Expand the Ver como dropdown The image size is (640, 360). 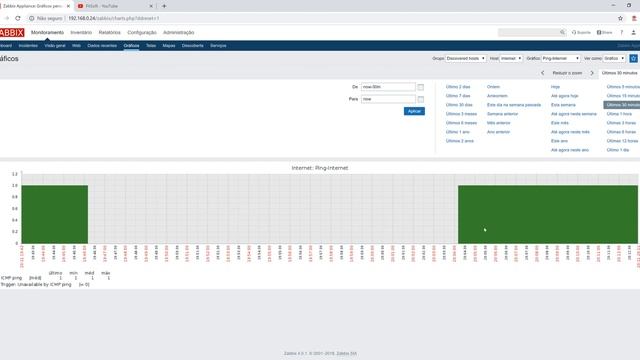[614, 58]
